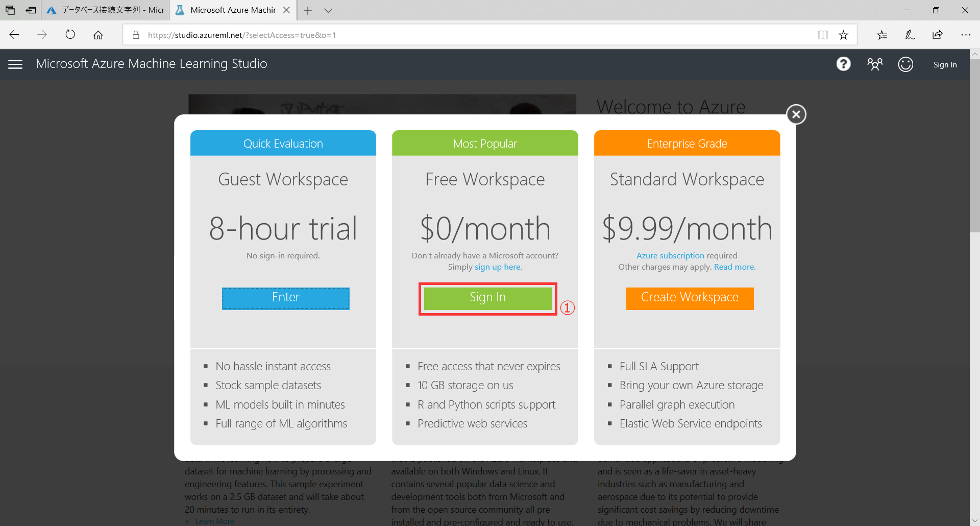Image resolution: width=980 pixels, height=526 pixels.
Task: Open the Azure subscription link
Action: pos(670,255)
